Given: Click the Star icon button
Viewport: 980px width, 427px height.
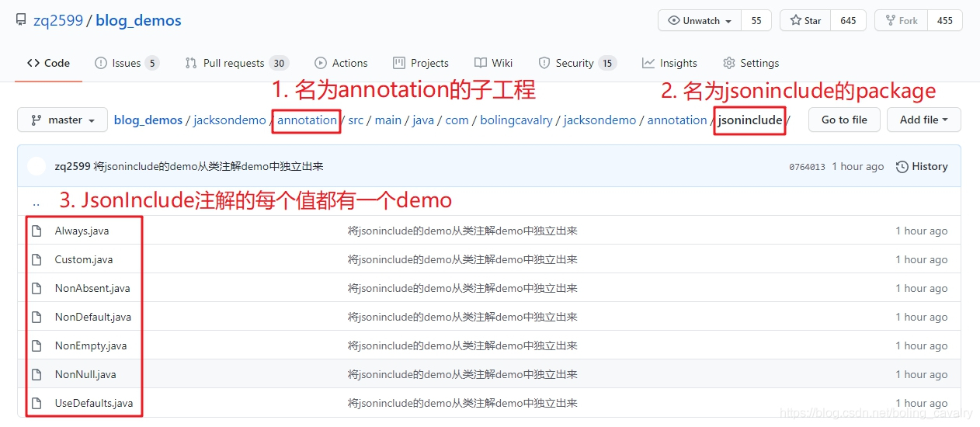Looking at the screenshot, I should [x=805, y=21].
